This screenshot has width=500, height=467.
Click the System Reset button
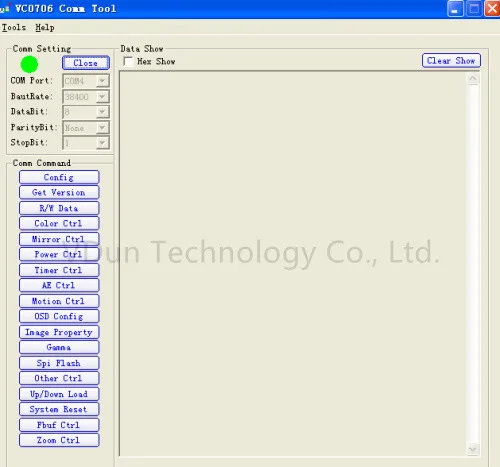point(59,409)
